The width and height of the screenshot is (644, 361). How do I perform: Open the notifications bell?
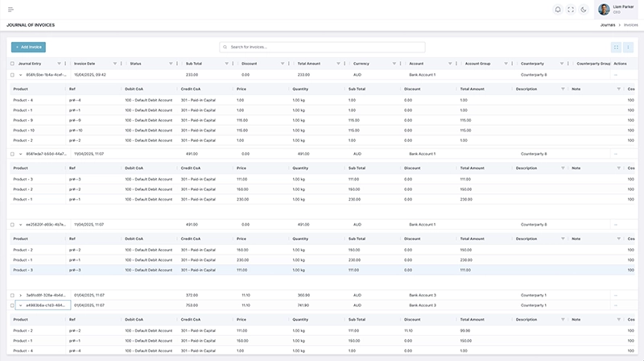pyautogui.click(x=558, y=10)
